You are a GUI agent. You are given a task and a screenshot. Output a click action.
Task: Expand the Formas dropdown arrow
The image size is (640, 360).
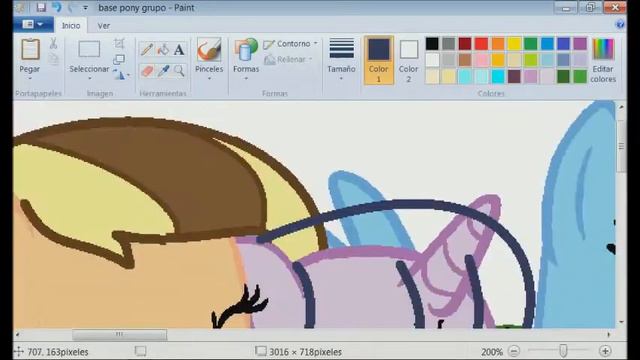coord(246,78)
